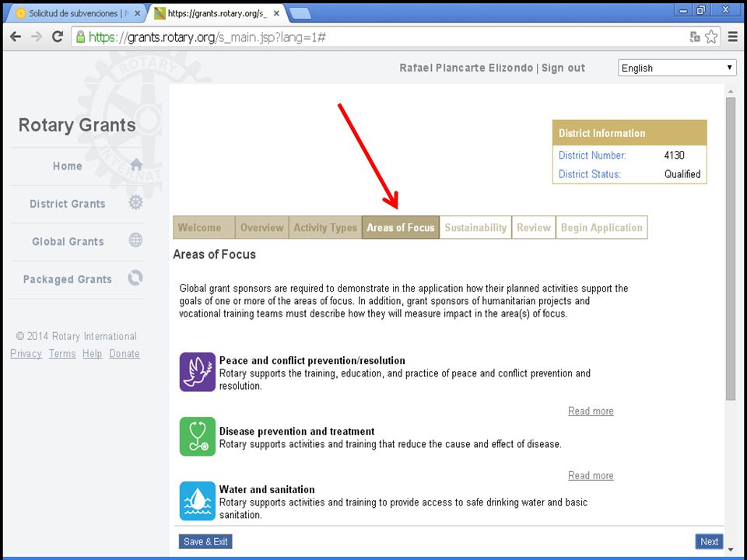Select the Areas of Focus tab
Viewport: 747px width, 560px height.
pos(401,227)
